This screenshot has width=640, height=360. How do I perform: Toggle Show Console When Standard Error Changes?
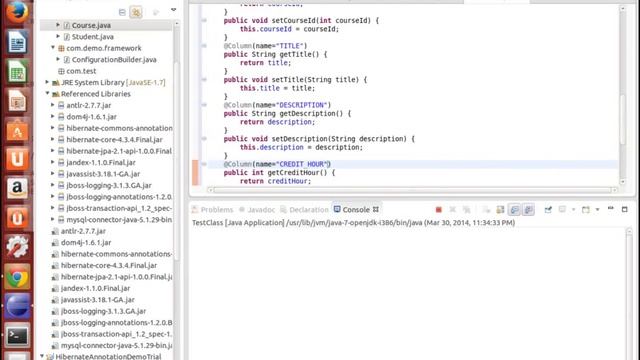529,210
